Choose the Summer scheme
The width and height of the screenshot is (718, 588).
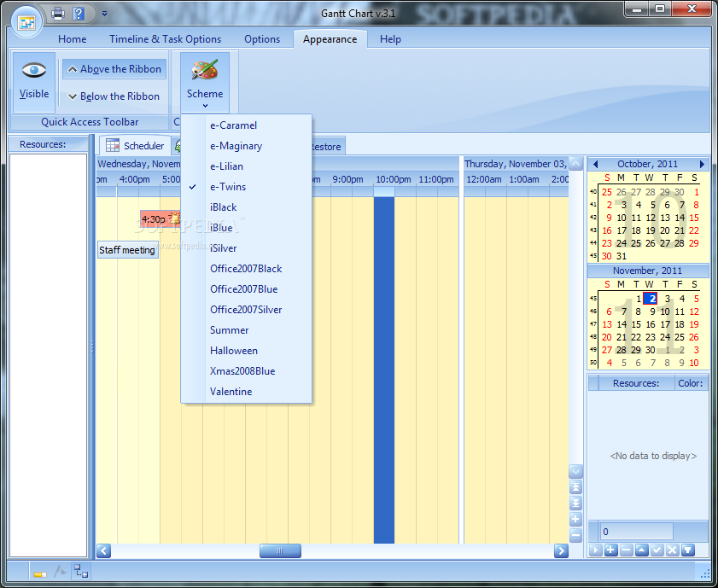(x=247, y=330)
